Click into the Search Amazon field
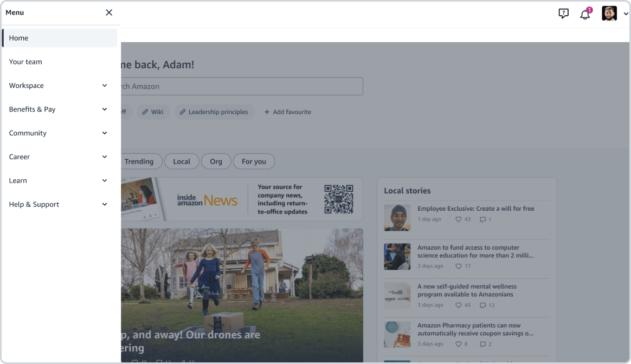Viewport: 631px width, 364px height. coord(242,86)
